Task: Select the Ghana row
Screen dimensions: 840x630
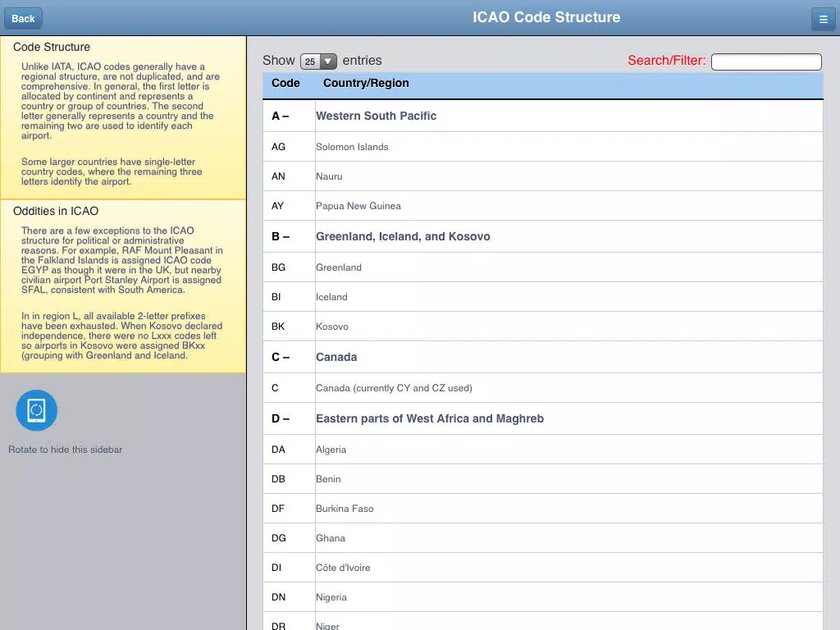Action: 543,538
